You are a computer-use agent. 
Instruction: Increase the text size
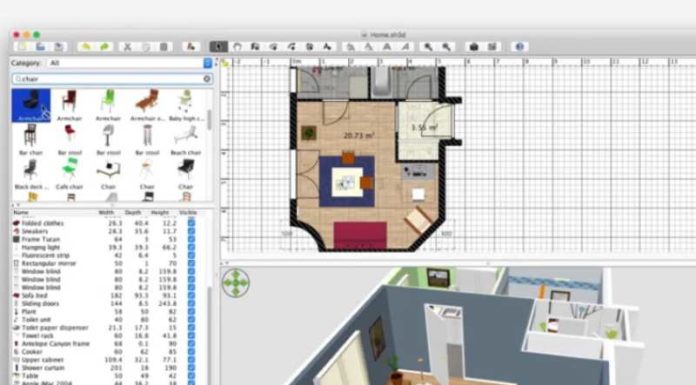pos(351,47)
